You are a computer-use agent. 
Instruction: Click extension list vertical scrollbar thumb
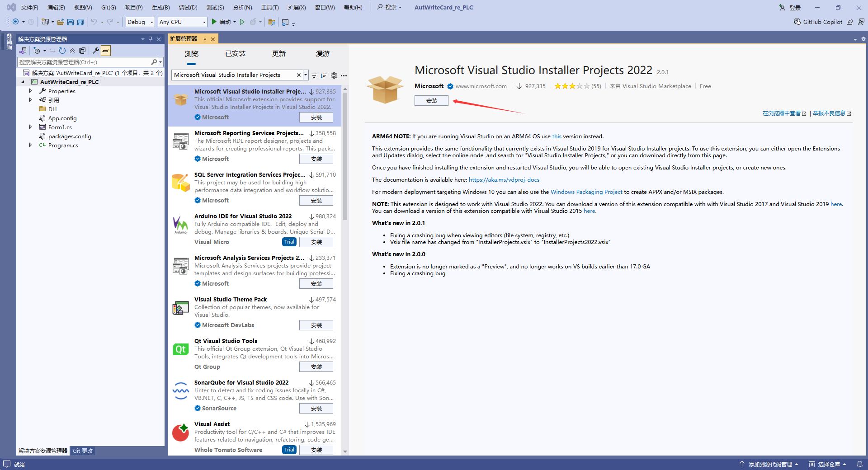pyautogui.click(x=345, y=156)
